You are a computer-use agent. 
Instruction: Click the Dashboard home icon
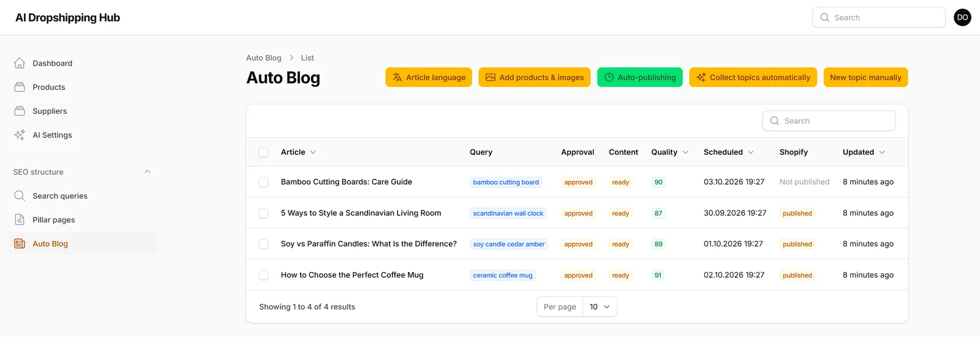tap(20, 63)
